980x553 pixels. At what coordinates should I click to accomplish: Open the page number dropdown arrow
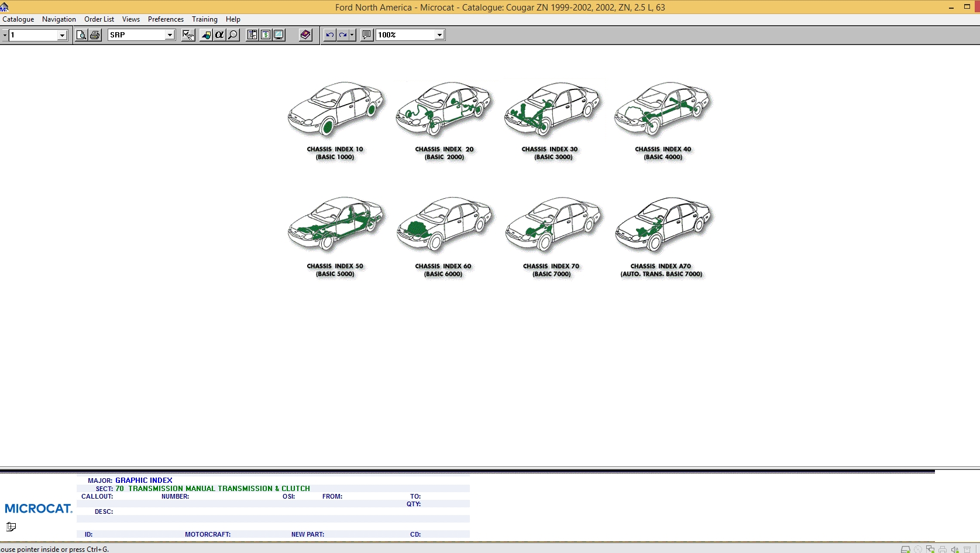point(62,35)
